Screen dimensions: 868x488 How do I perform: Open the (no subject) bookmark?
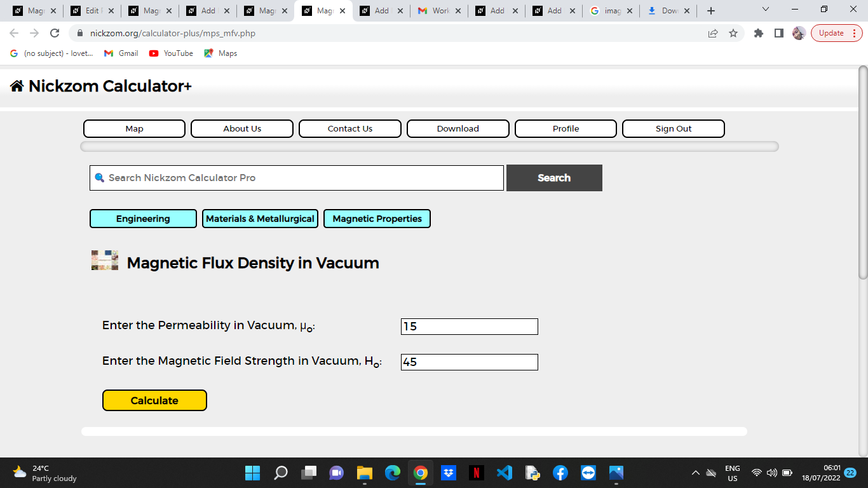pyautogui.click(x=51, y=53)
